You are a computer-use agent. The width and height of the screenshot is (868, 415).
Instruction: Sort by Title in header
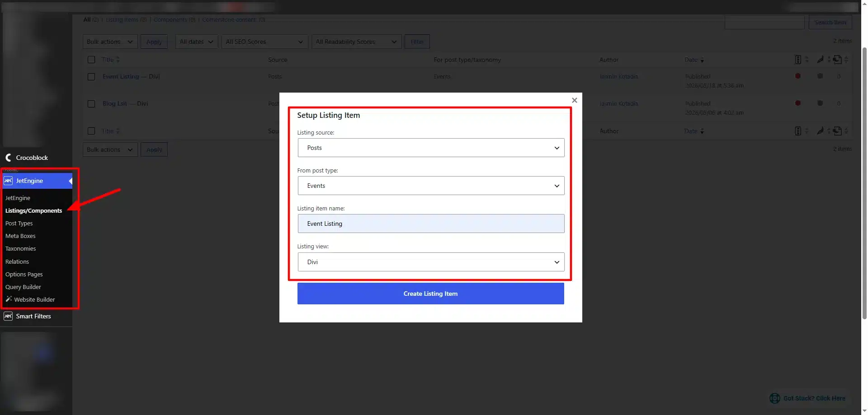pyautogui.click(x=110, y=60)
